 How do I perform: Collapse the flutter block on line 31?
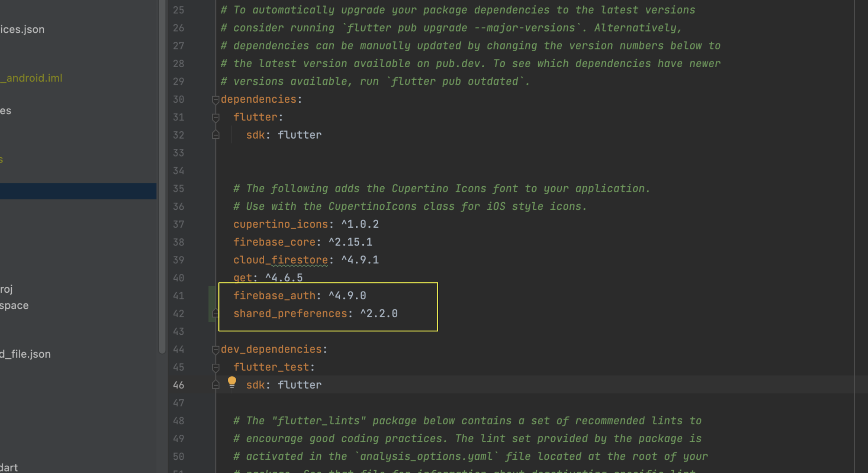[215, 118]
